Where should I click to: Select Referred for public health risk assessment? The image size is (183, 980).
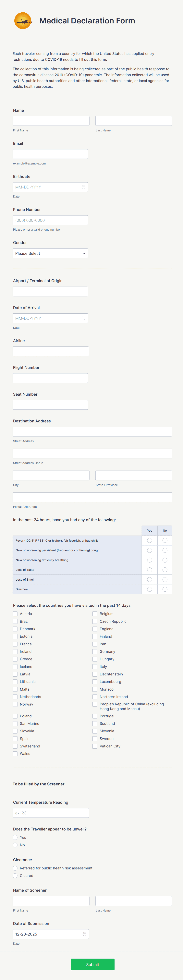15,868
